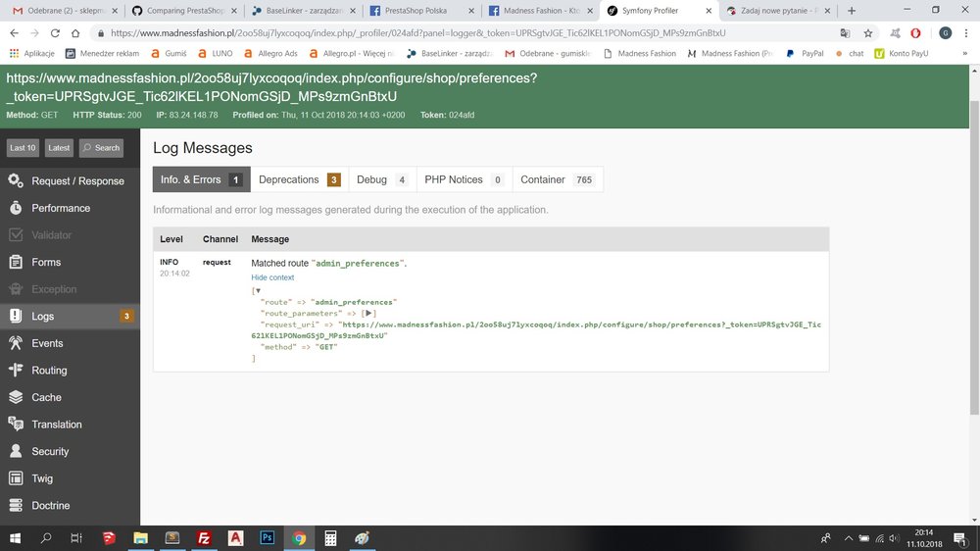Image resolution: width=980 pixels, height=551 pixels.
Task: Click the page vertical scrollbar
Action: [974, 257]
